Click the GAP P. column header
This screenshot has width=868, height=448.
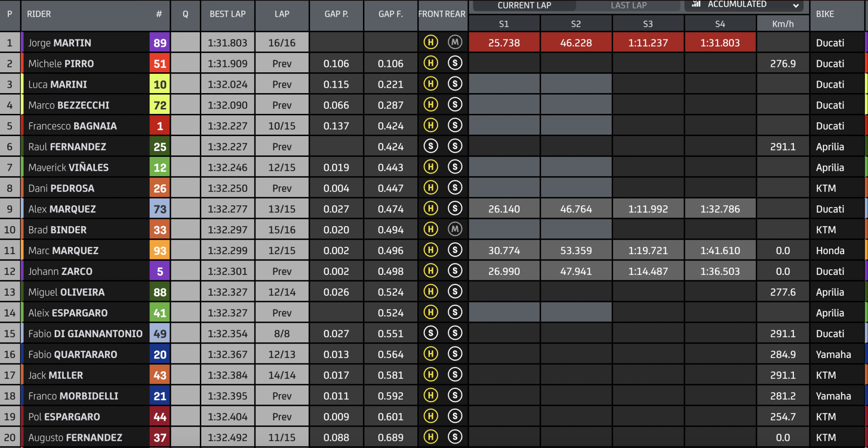click(x=336, y=14)
